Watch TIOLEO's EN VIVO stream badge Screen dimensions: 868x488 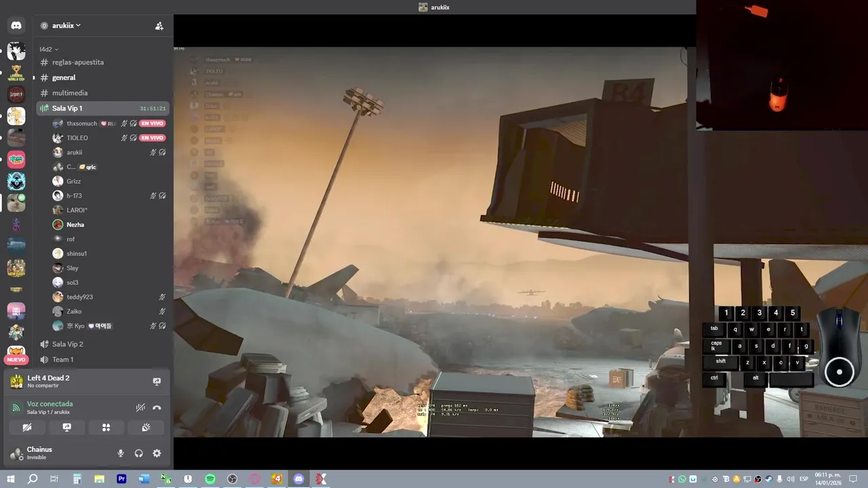click(153, 138)
